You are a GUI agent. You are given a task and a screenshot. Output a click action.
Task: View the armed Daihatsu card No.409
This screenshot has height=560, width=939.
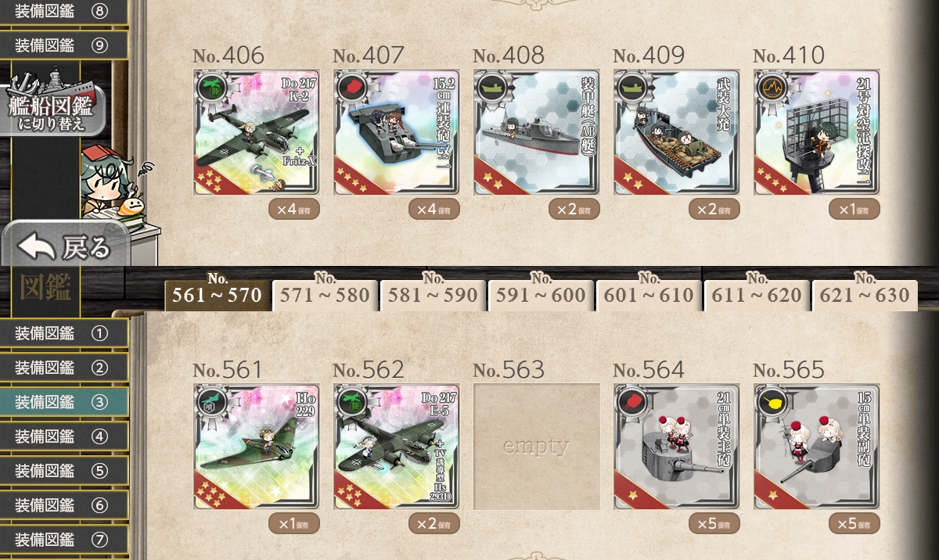tap(677, 132)
